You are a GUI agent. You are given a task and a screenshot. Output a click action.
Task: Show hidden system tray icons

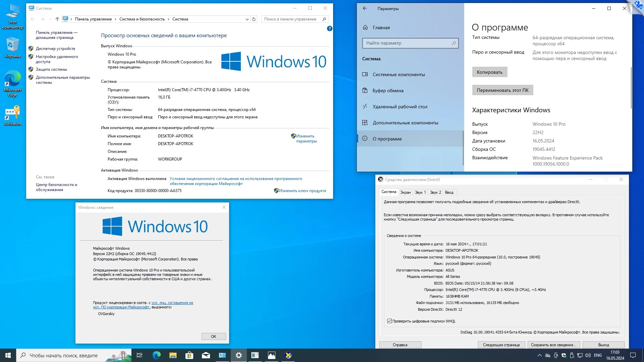539,355
